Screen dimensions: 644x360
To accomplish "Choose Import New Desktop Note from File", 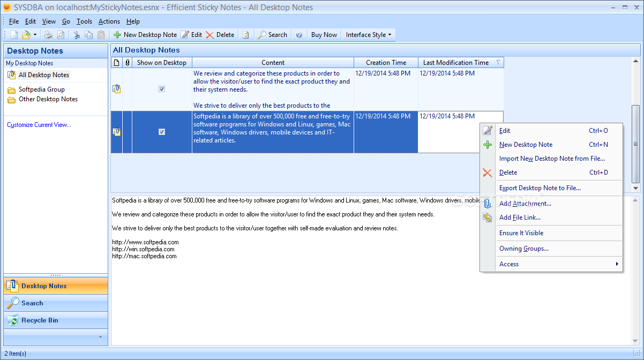I will click(551, 159).
